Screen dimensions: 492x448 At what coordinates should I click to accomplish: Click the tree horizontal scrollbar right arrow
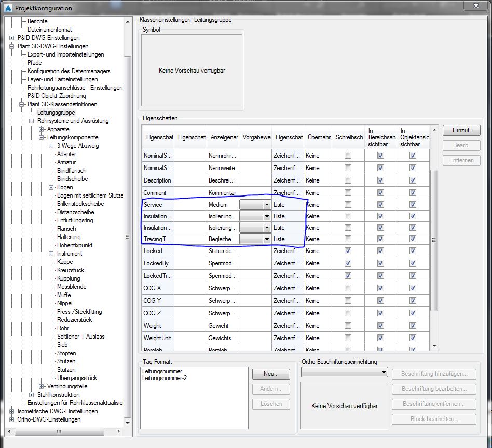(x=118, y=432)
